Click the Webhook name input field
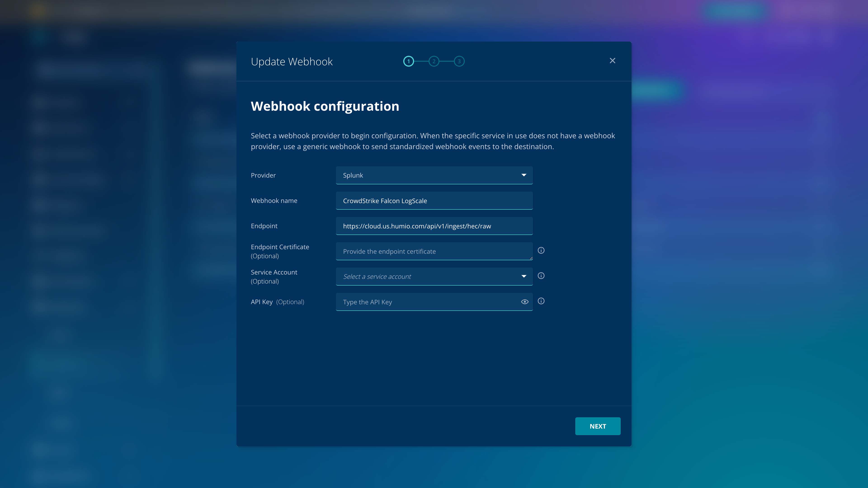 tap(434, 201)
